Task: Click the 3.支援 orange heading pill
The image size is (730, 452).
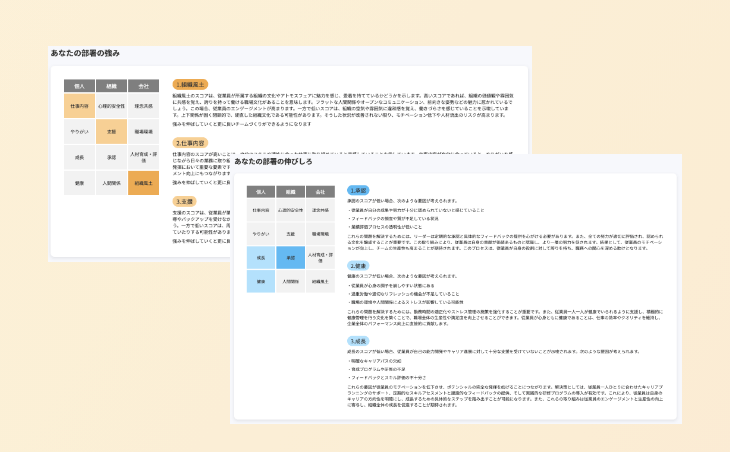Action: [184, 202]
